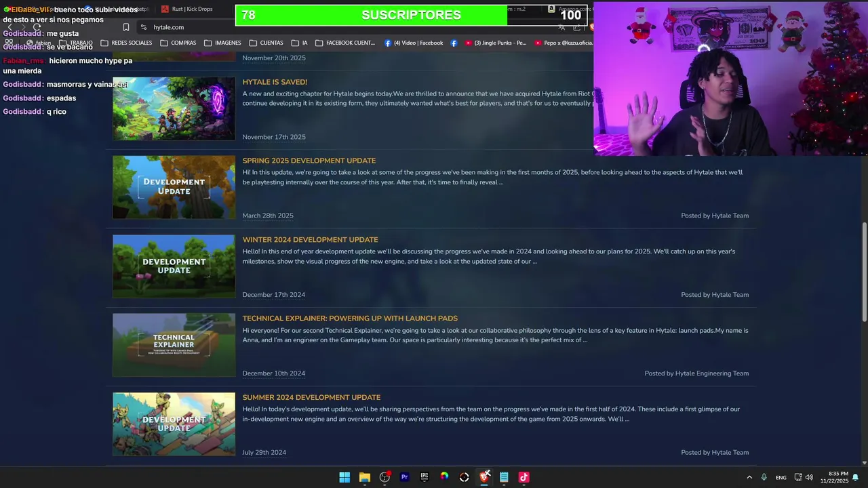868x488 pixels.
Task: Click the Technical Explainer thumbnail
Action: click(174, 345)
